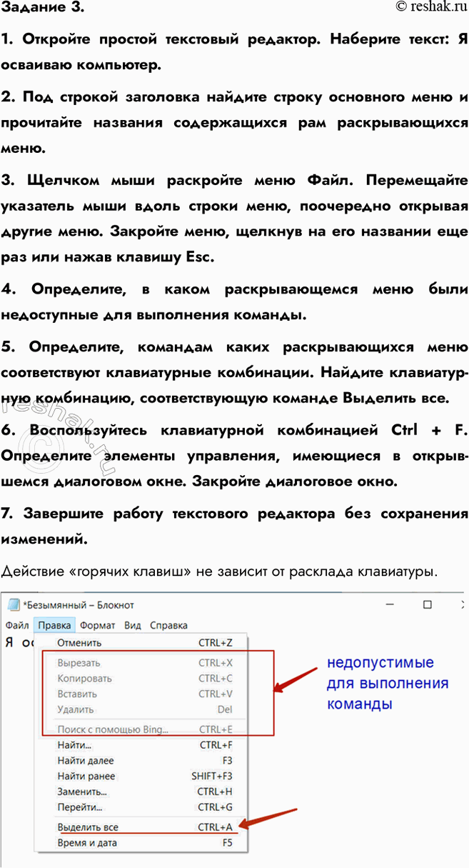The width and height of the screenshot is (469, 868).
Task: Click the Notepad icon in the title bar
Action: [14, 604]
